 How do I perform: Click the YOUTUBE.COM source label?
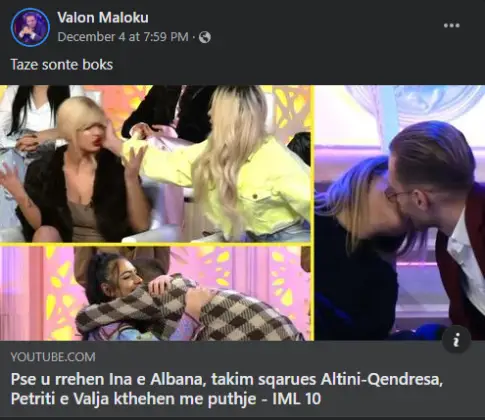coord(53,357)
